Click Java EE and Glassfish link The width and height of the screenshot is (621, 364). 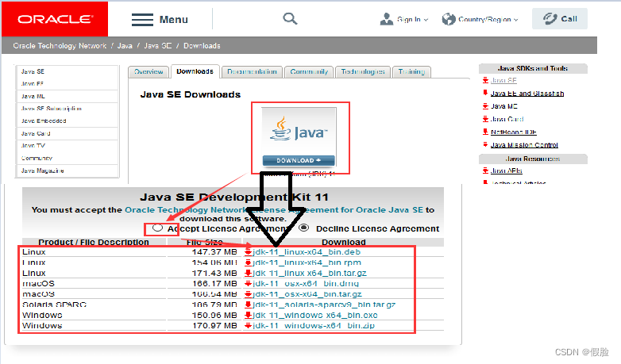(x=527, y=94)
